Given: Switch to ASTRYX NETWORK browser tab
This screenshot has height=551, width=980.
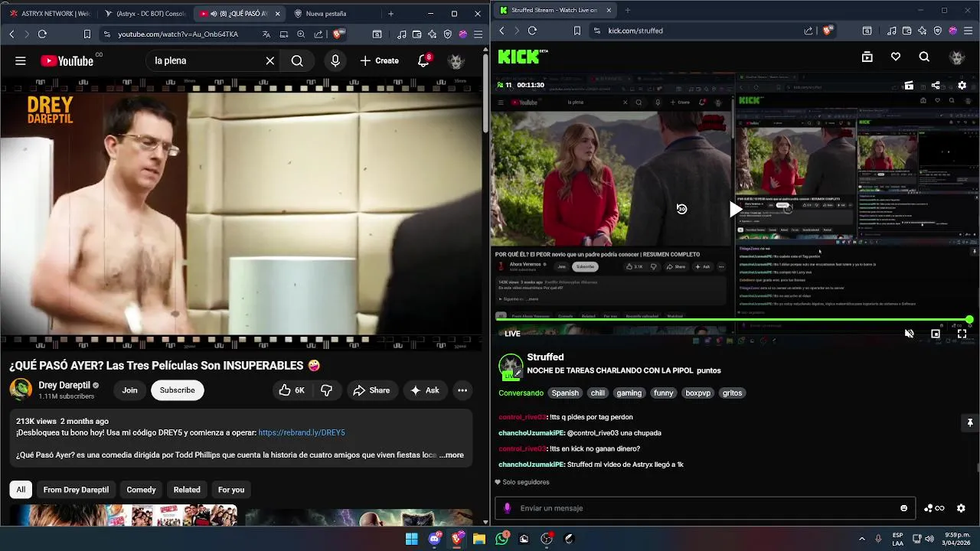Looking at the screenshot, I should [51, 13].
